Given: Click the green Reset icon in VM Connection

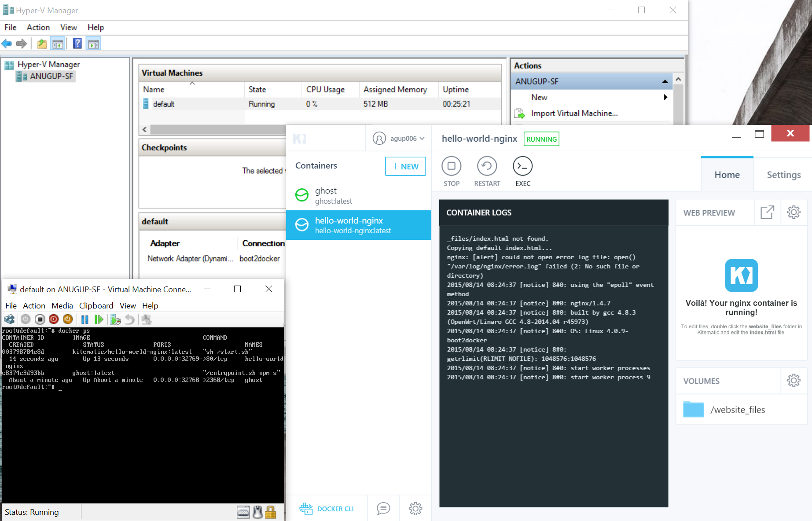Looking at the screenshot, I should point(99,319).
